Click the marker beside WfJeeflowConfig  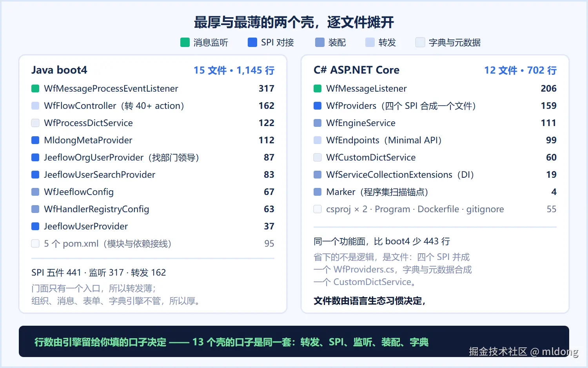pos(35,192)
